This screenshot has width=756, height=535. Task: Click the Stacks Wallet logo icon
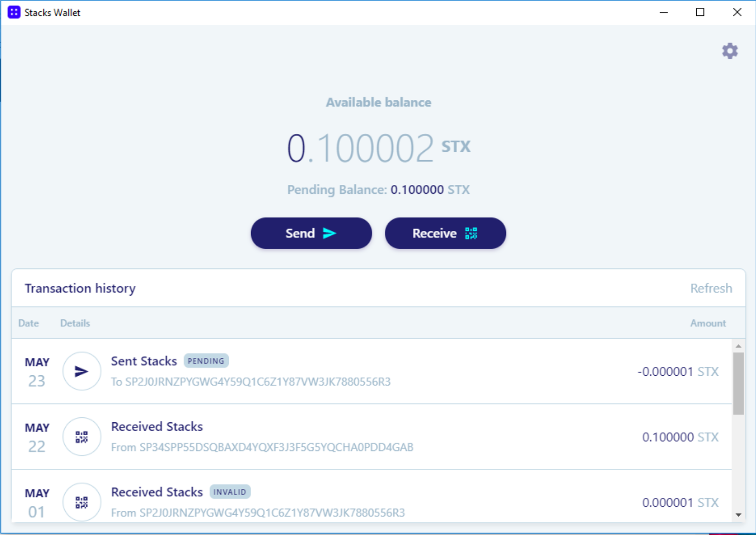pos(13,12)
